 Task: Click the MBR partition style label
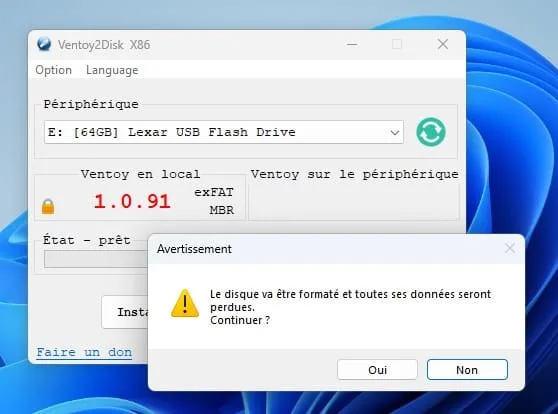[221, 210]
